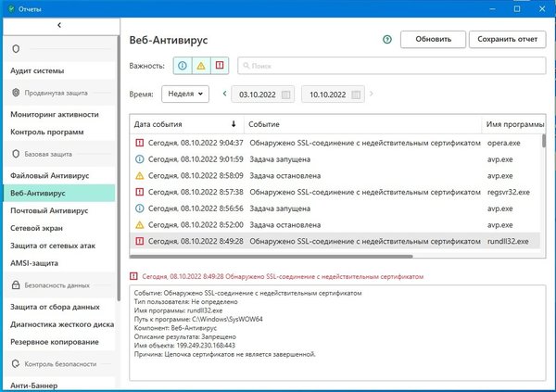Image resolution: width=556 pixels, height=392 pixels.
Task: Open Сетевой экран report
Action: point(36,228)
